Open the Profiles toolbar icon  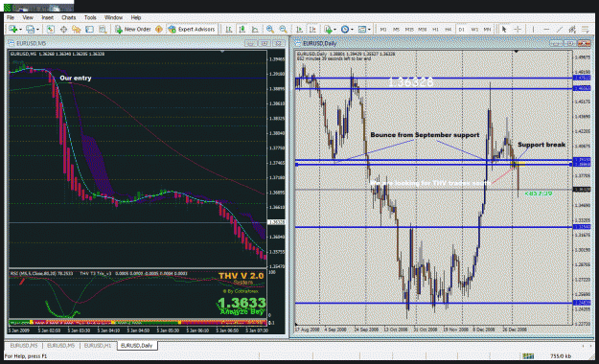30,29
